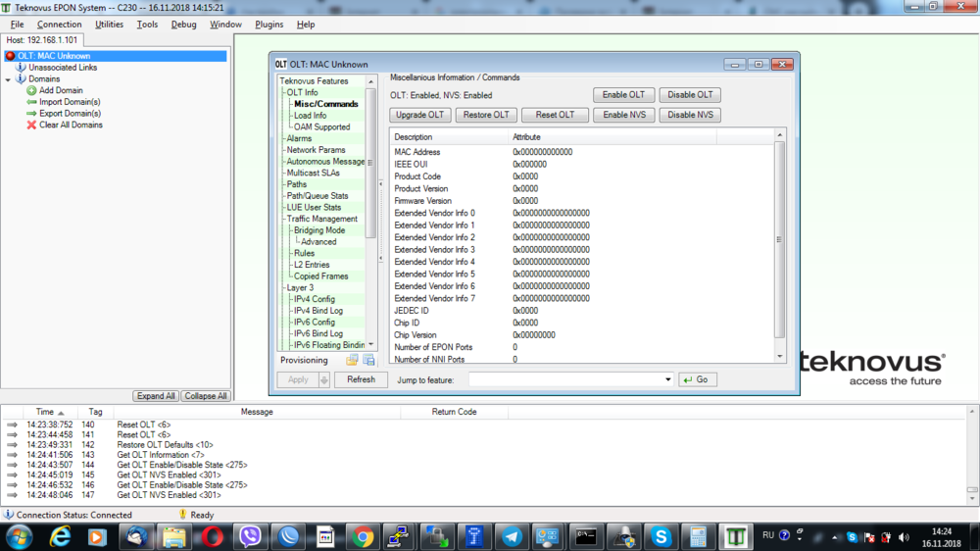Click the first Provisioning folder icon
This screenshot has height=551, width=980.
(x=352, y=360)
